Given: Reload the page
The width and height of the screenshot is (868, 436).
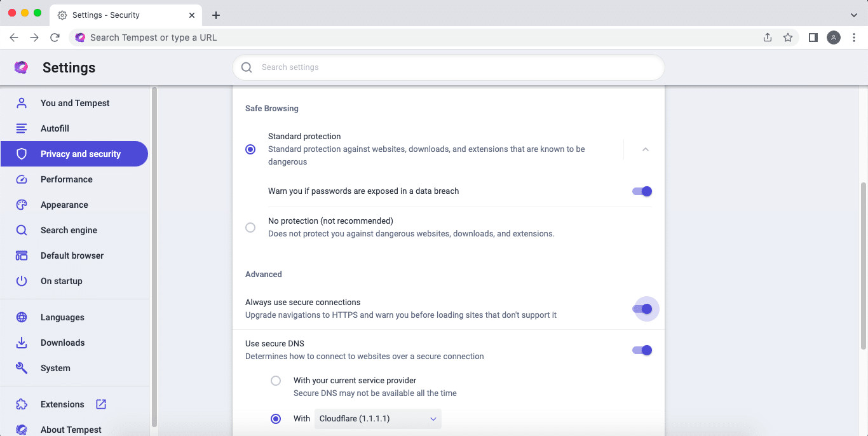Looking at the screenshot, I should [55, 37].
